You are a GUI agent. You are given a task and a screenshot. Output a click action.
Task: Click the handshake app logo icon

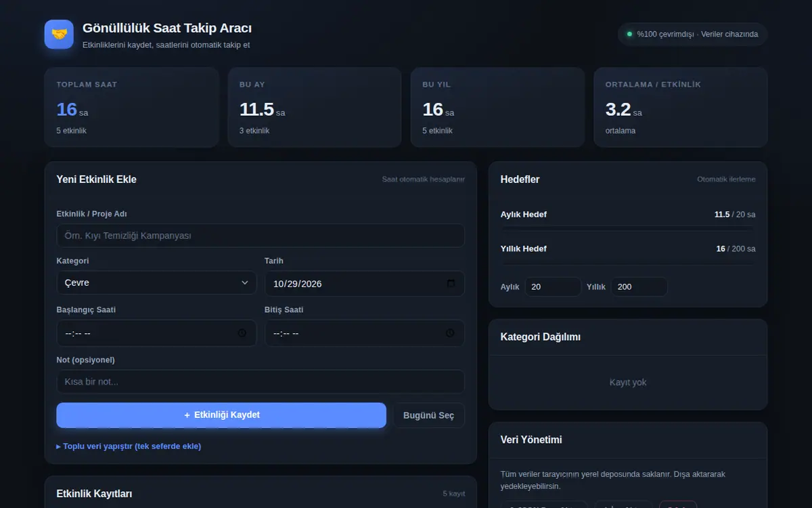pyautogui.click(x=59, y=34)
